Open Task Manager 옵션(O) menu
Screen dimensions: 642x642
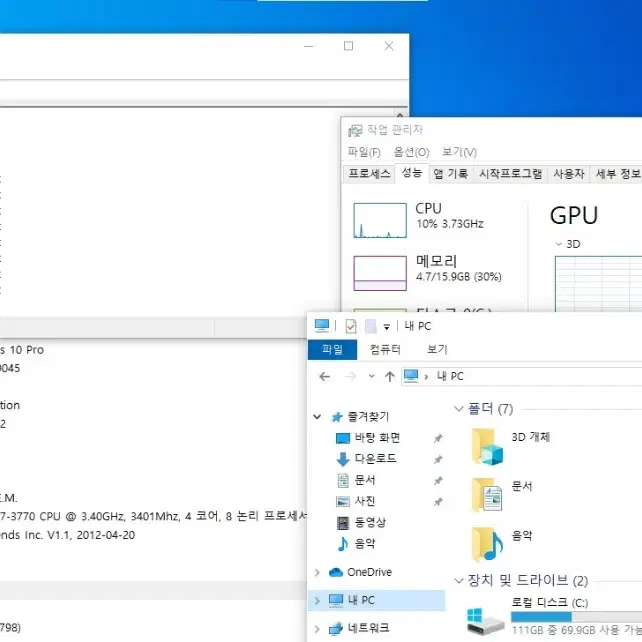[411, 152]
